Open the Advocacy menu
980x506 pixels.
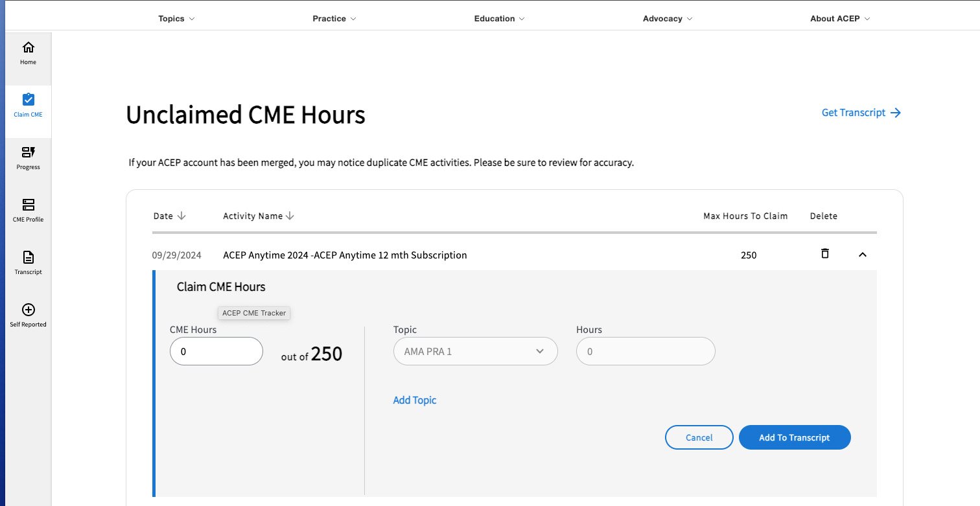point(668,19)
